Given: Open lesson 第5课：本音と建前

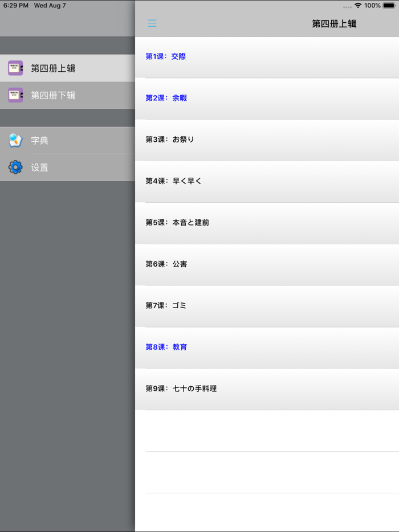Looking at the screenshot, I should pos(267,223).
